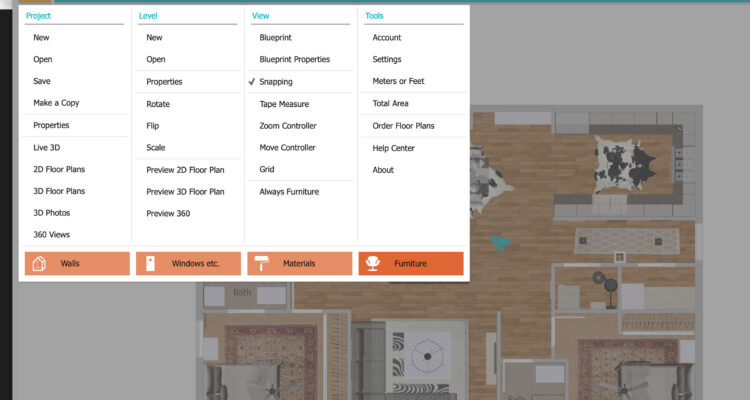Open Live 3D from Project menu

pyautogui.click(x=47, y=148)
